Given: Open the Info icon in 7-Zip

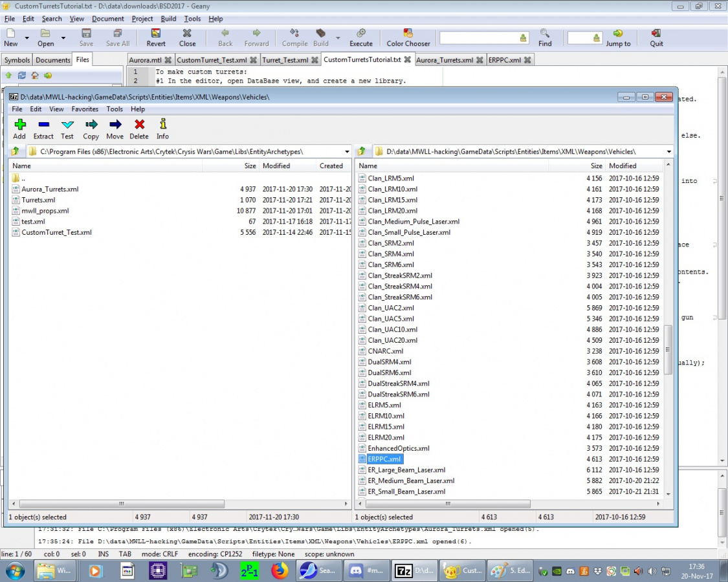Looking at the screenshot, I should tap(162, 125).
